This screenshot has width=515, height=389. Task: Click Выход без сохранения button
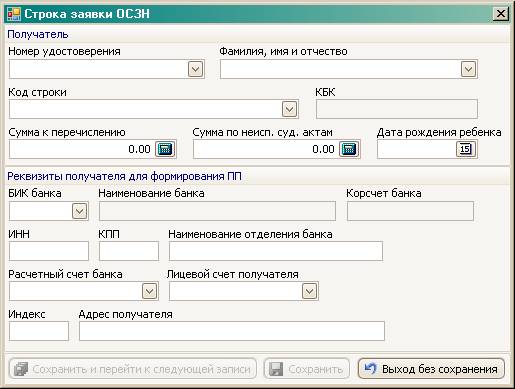point(431,369)
